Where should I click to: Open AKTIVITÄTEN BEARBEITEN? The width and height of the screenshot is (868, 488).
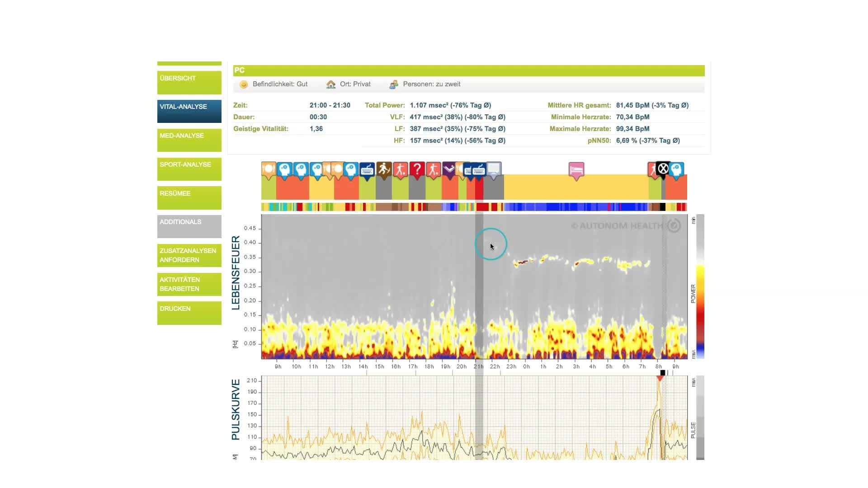(x=189, y=284)
